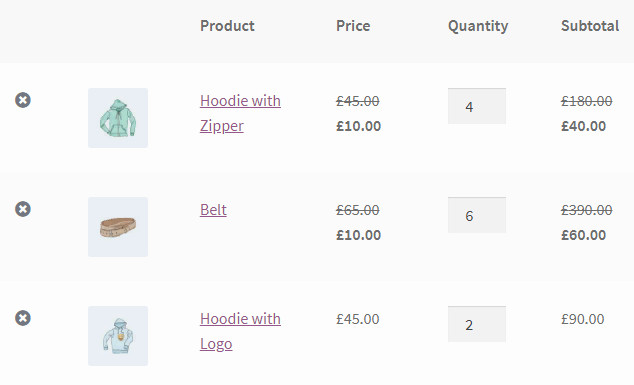
Task: Click the struck-through £65.00 Belt price
Action: pyautogui.click(x=357, y=210)
